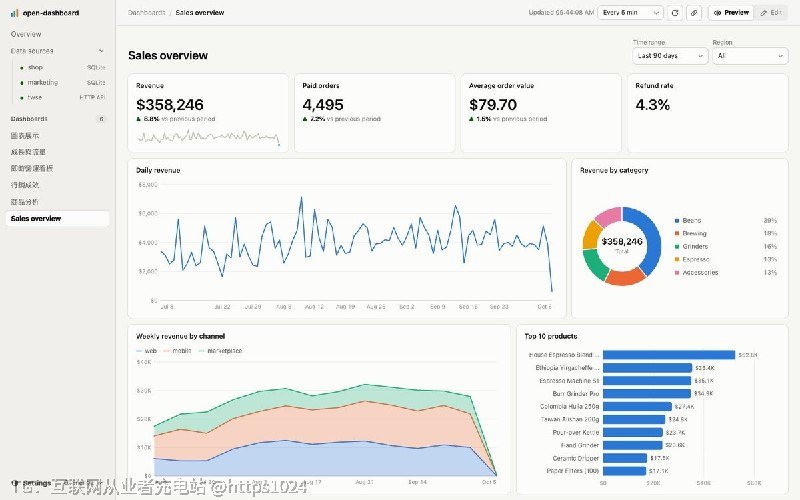Copy the dashboard link with the chain icon
Image resolution: width=800 pixels, height=500 pixels.
pos(694,13)
